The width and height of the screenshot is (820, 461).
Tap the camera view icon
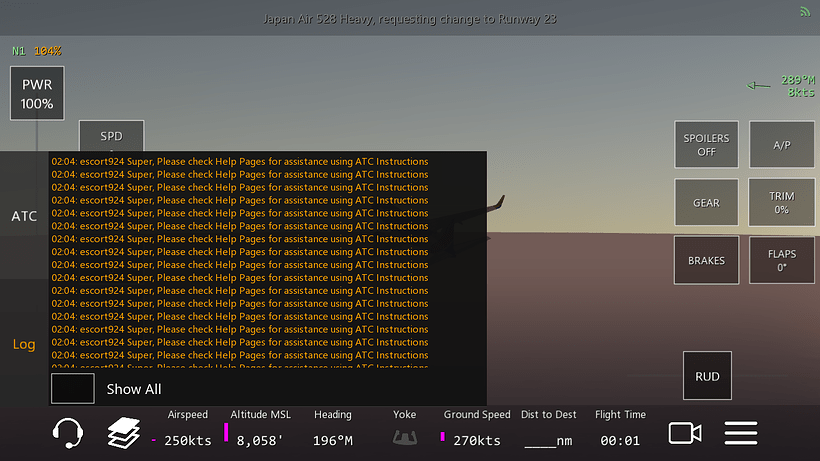click(x=685, y=433)
